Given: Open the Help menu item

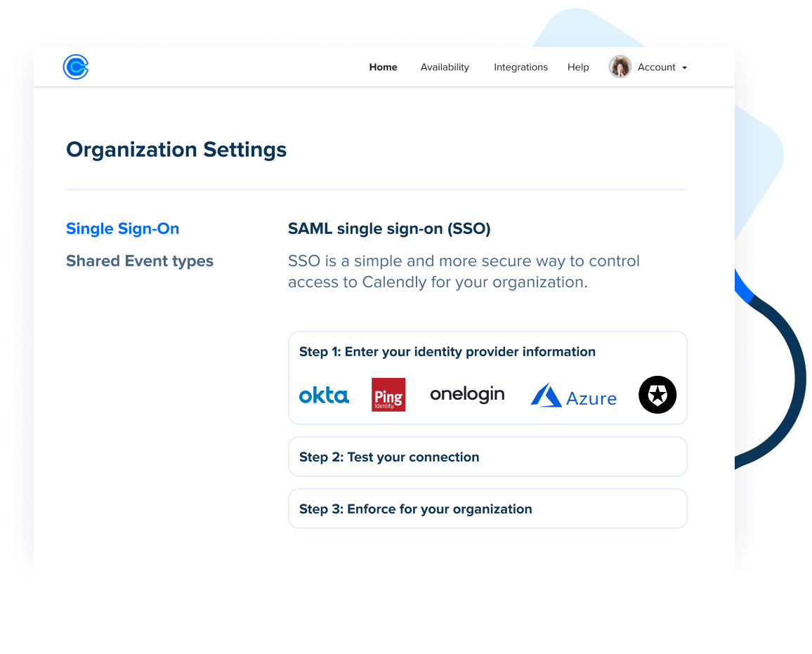Looking at the screenshot, I should pos(578,67).
